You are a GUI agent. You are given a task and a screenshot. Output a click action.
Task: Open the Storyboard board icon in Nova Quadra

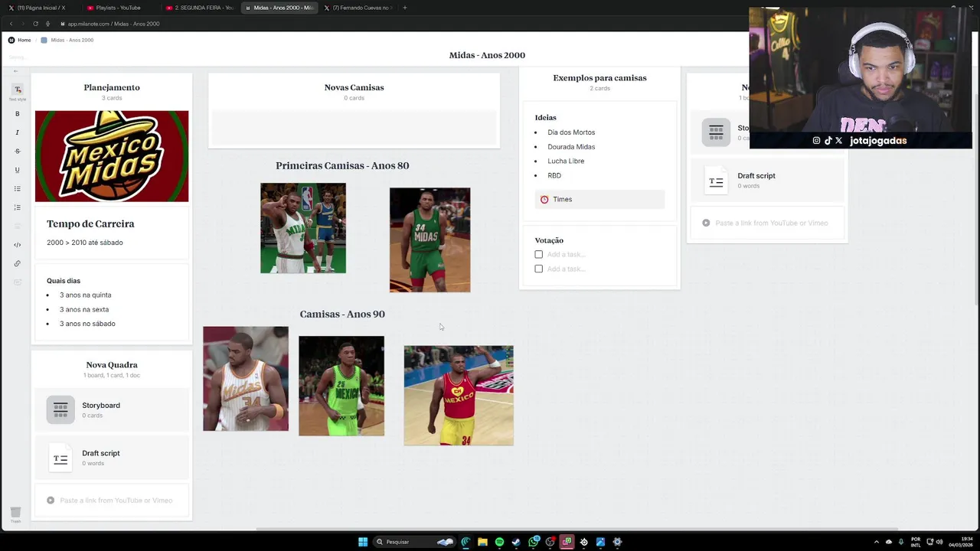click(60, 409)
